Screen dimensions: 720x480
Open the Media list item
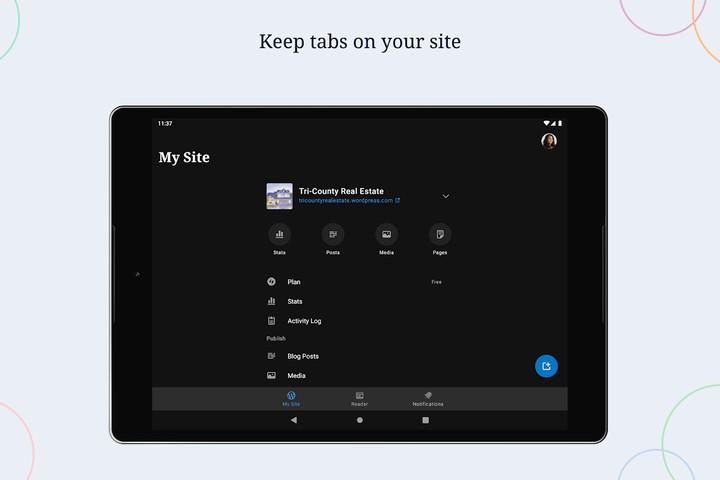click(296, 376)
